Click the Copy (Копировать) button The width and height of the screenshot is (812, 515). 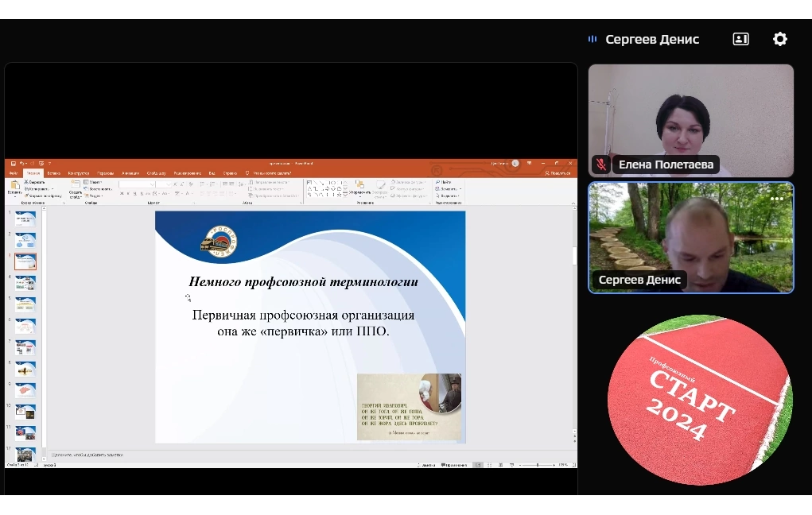click(x=39, y=189)
